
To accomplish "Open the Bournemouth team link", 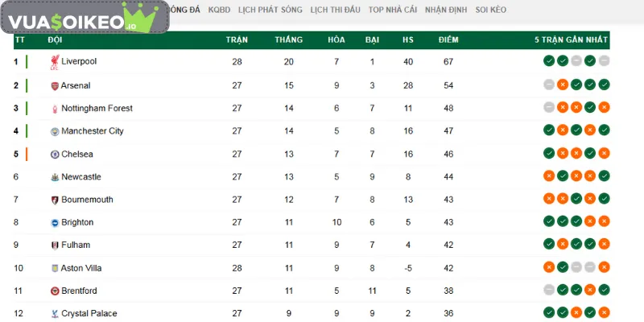I will (x=87, y=200).
